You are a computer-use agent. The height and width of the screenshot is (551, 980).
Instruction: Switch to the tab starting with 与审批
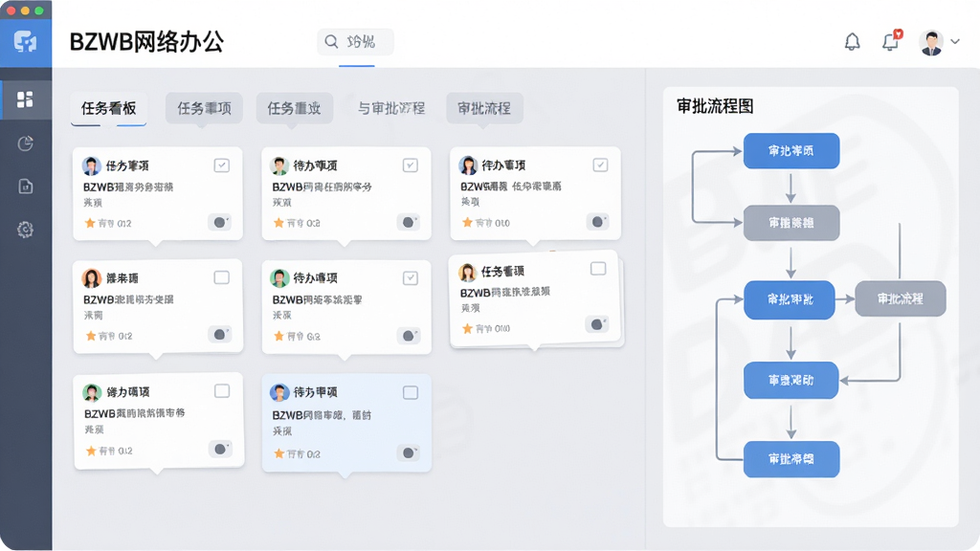click(x=391, y=108)
